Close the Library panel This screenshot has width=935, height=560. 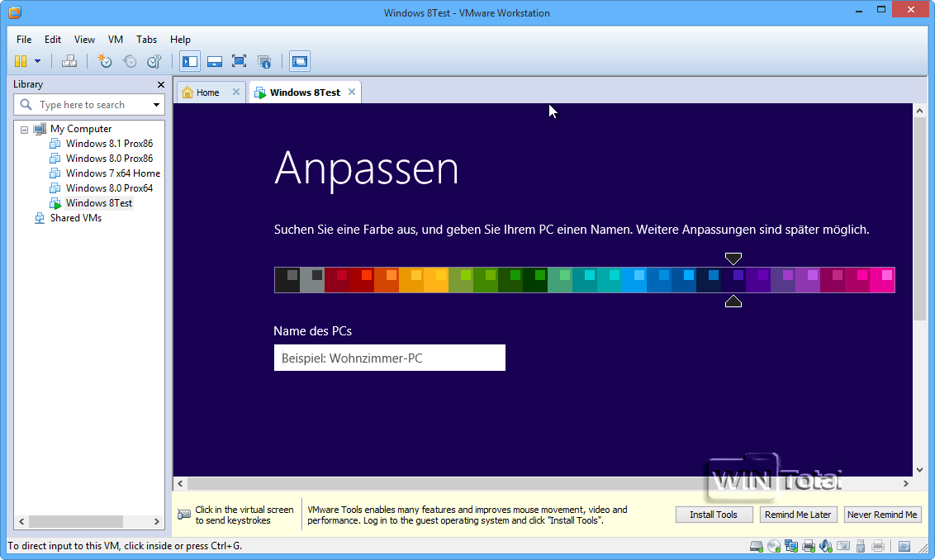tap(160, 85)
